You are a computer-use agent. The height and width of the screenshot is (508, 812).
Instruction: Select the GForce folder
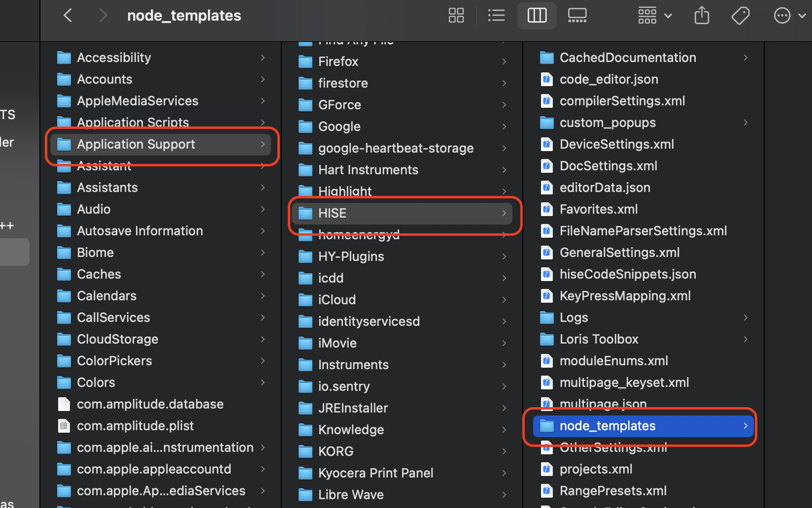pos(402,105)
